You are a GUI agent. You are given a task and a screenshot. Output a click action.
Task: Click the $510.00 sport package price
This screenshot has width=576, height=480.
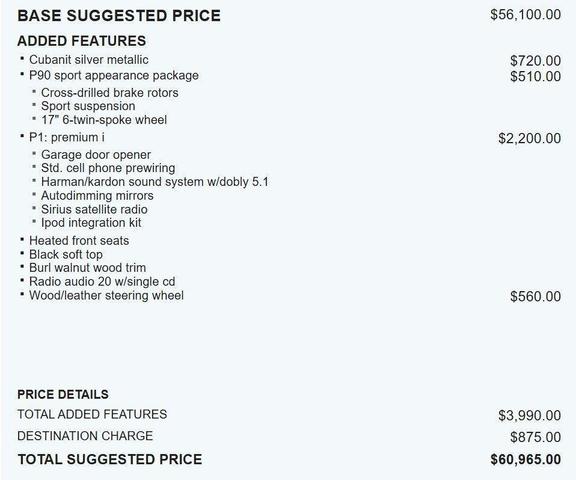(535, 76)
